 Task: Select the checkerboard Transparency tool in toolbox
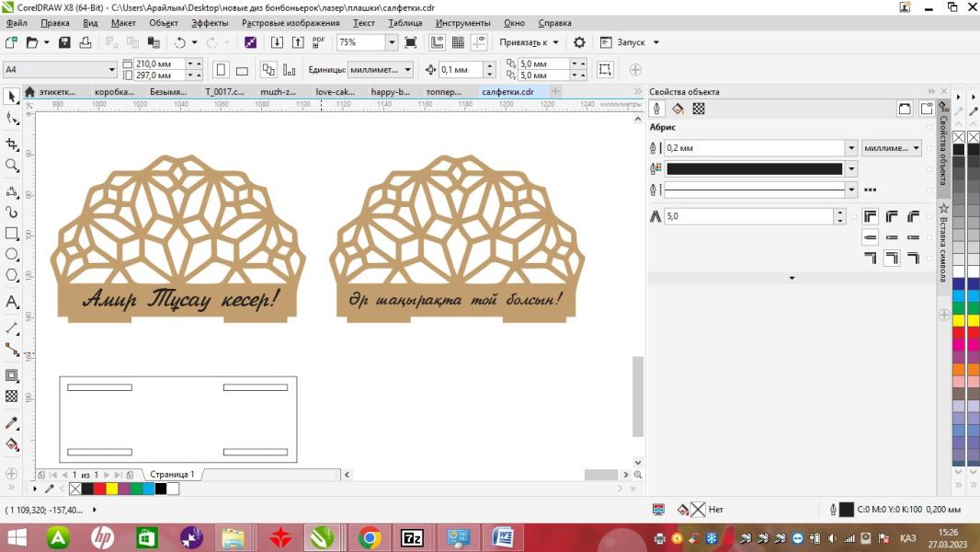pos(11,397)
